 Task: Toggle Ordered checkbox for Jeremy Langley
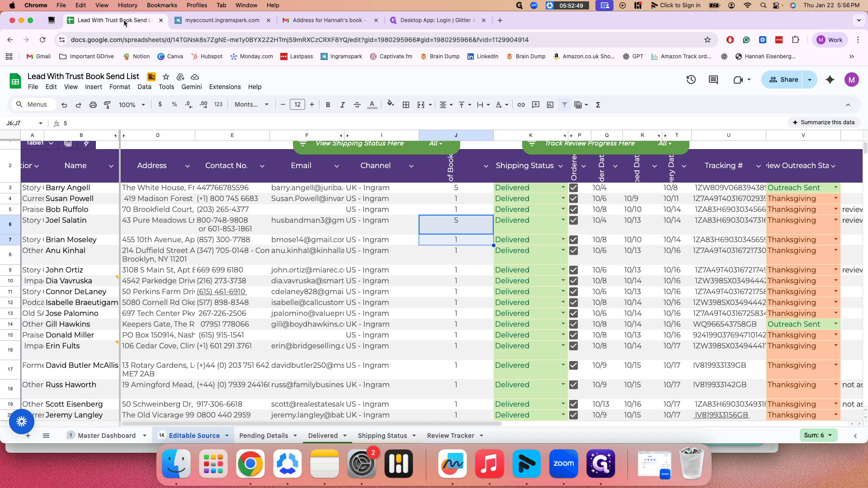pyautogui.click(x=574, y=415)
